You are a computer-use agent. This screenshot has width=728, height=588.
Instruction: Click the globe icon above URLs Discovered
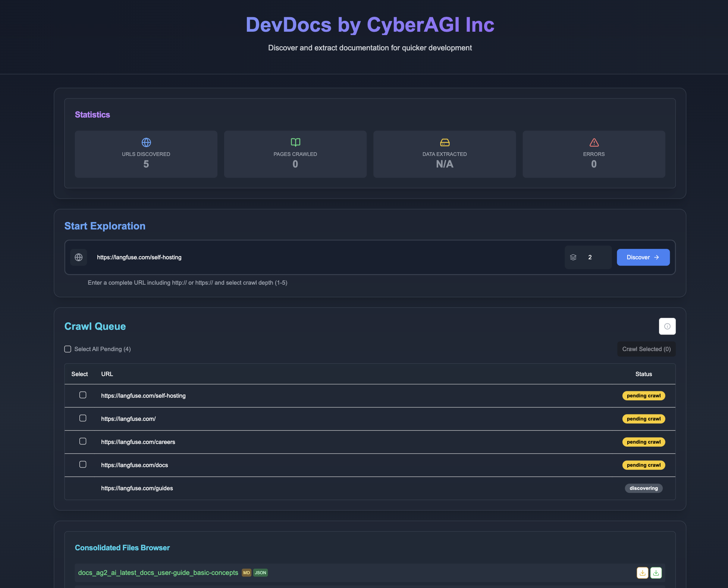[146, 142]
